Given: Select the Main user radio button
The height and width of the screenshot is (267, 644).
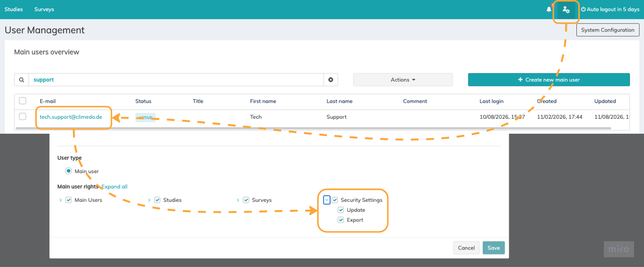Looking at the screenshot, I should (x=68, y=171).
